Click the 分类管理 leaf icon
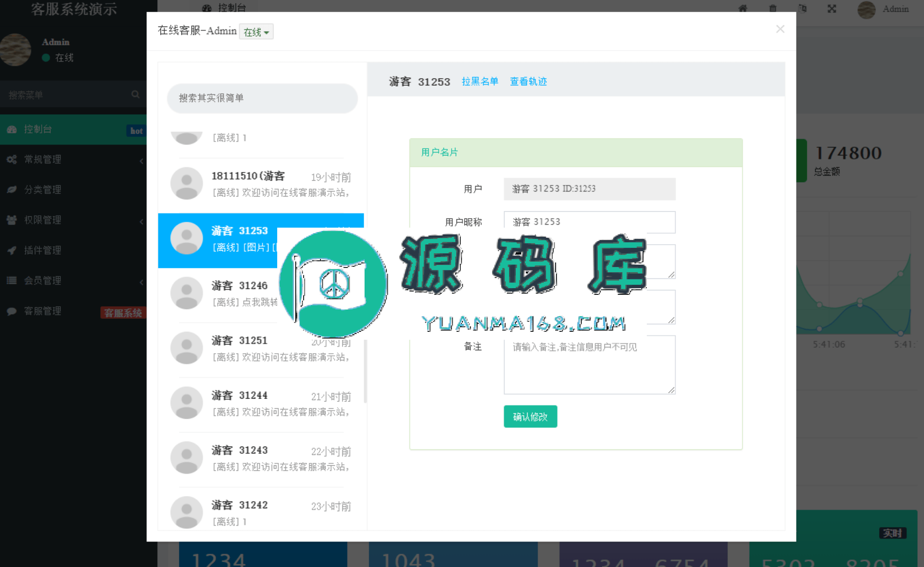This screenshot has width=924, height=567. [12, 190]
